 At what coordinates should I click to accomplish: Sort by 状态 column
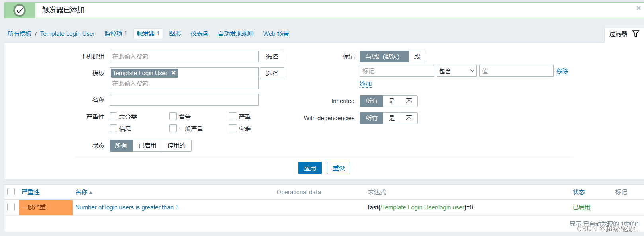pyautogui.click(x=579, y=192)
